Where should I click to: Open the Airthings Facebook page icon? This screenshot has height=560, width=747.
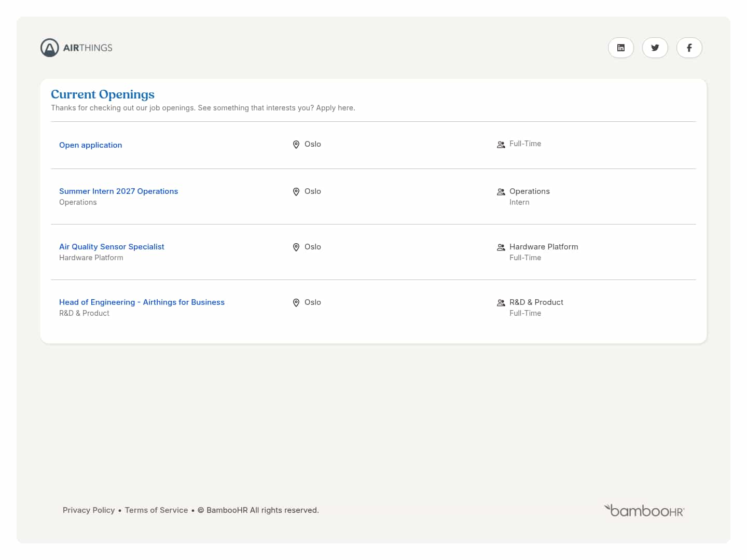tap(689, 48)
